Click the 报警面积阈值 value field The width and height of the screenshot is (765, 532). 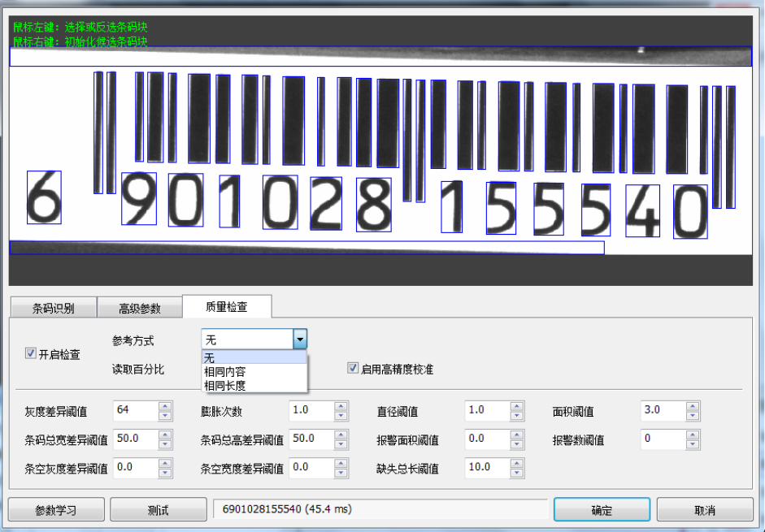click(x=488, y=439)
